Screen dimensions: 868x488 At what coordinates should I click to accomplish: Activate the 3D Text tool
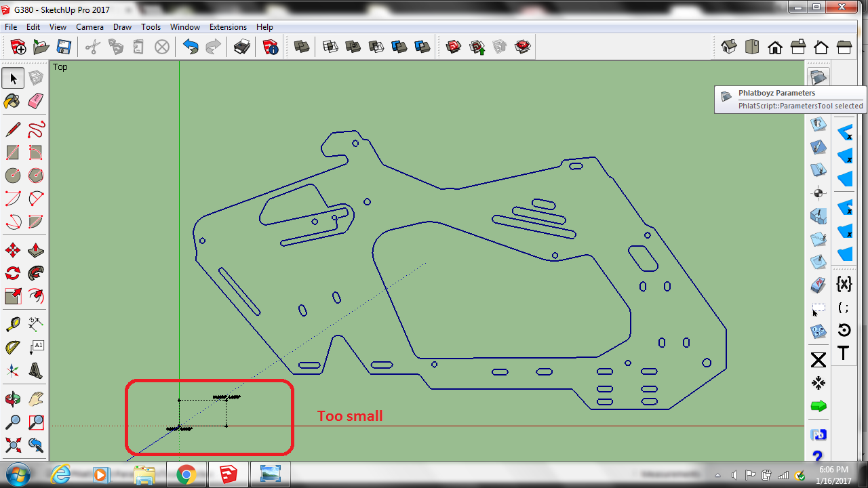(36, 371)
